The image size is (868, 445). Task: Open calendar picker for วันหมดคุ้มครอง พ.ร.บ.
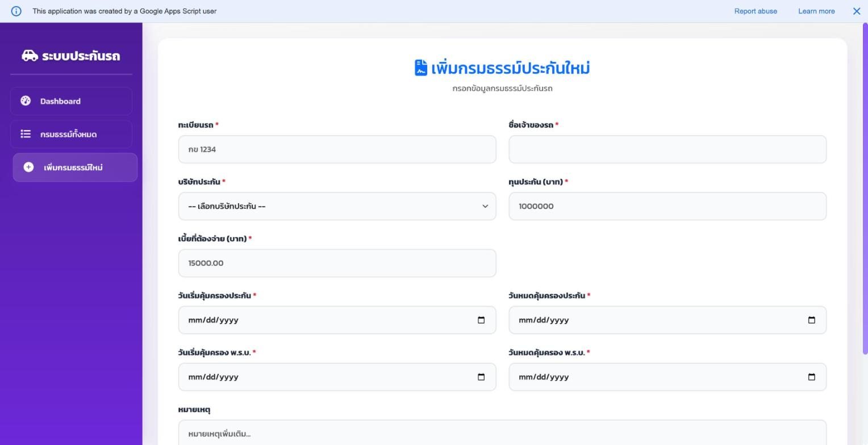tap(811, 377)
